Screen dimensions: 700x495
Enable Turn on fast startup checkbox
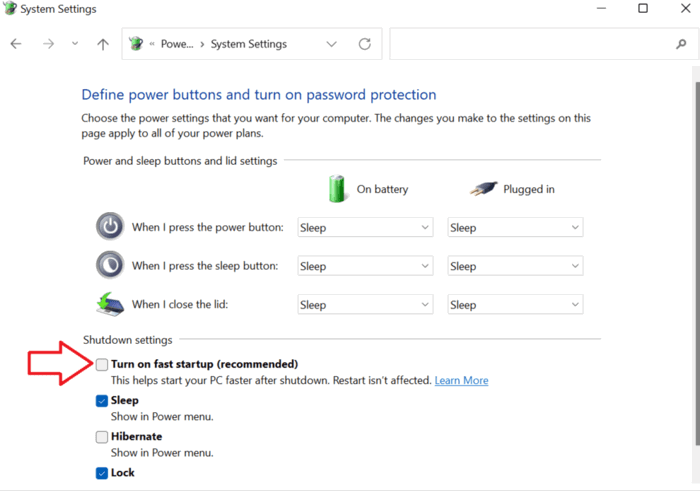point(102,364)
